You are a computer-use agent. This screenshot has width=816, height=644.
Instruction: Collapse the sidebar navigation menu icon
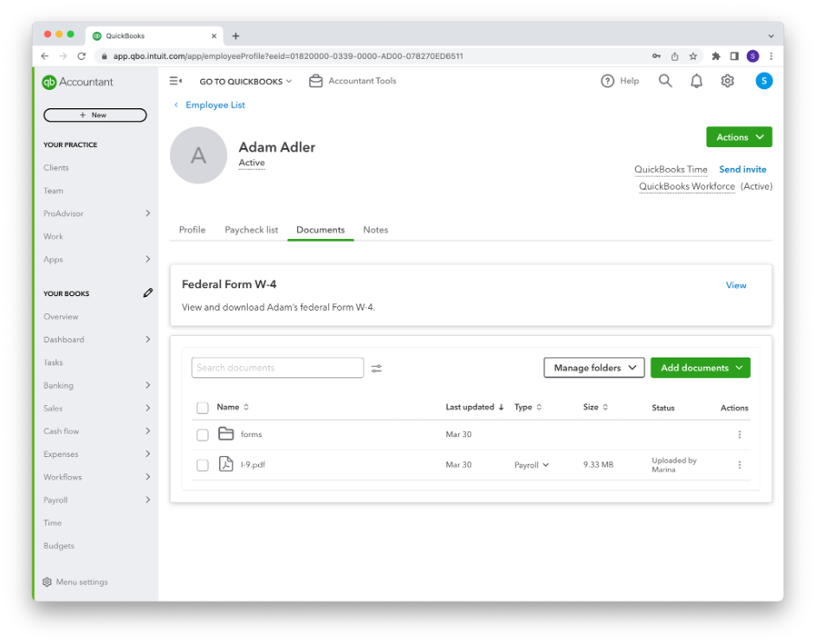pos(175,80)
